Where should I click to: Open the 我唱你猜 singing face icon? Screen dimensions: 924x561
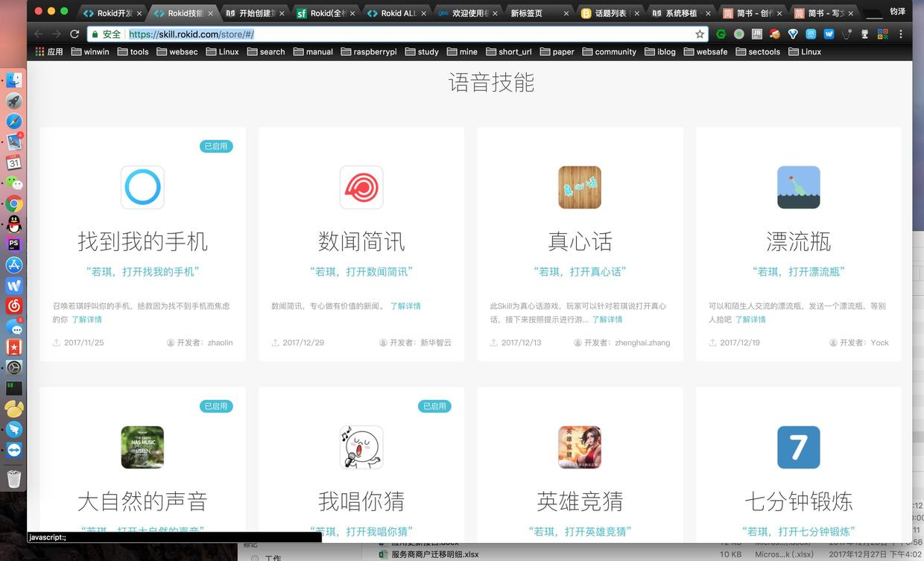(361, 447)
